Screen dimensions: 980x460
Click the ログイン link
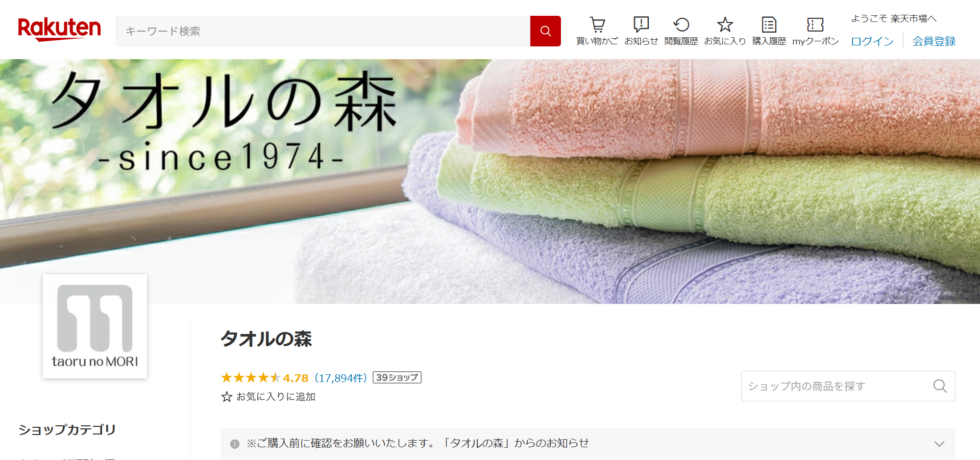coord(872,41)
